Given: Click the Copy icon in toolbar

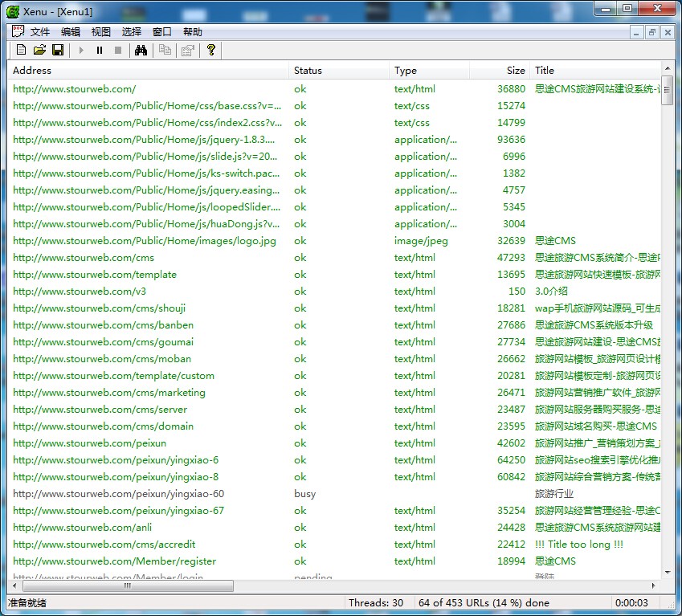Looking at the screenshot, I should 165,50.
